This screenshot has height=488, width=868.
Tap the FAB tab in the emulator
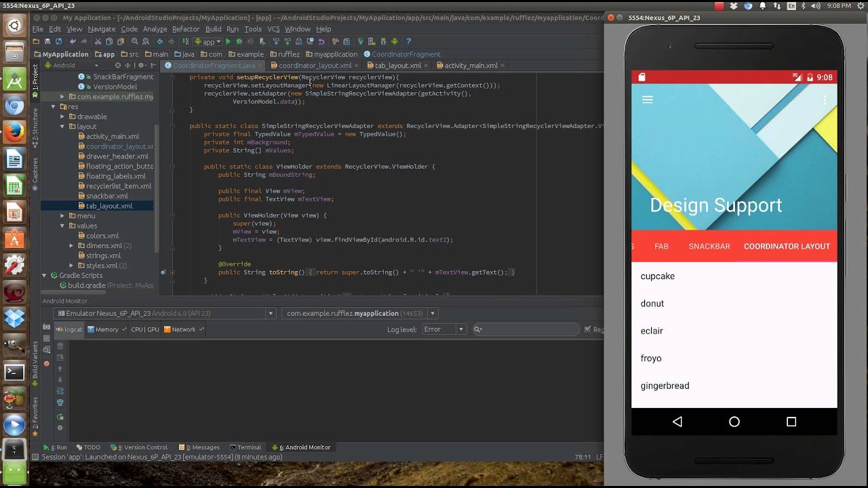(x=661, y=247)
